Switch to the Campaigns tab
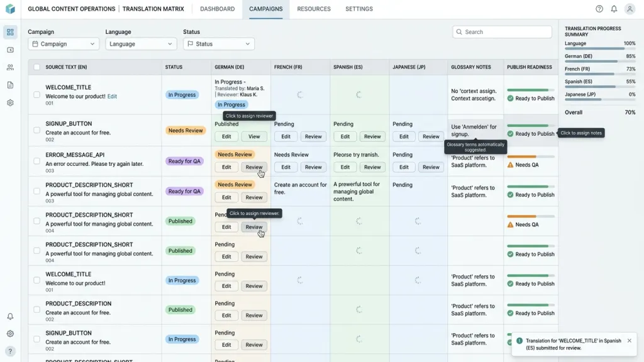 (266, 9)
